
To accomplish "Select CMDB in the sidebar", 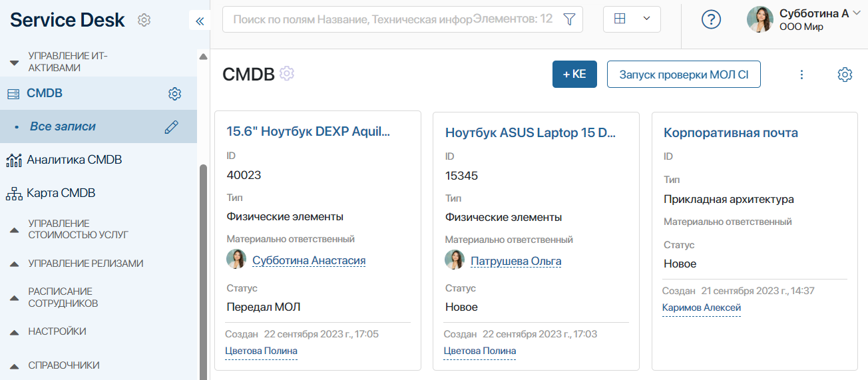I will click(x=45, y=93).
